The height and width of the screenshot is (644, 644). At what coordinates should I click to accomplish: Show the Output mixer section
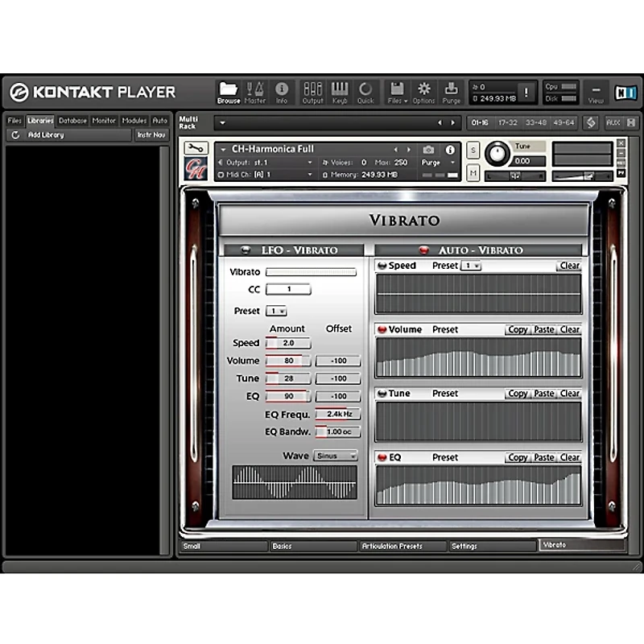click(312, 90)
